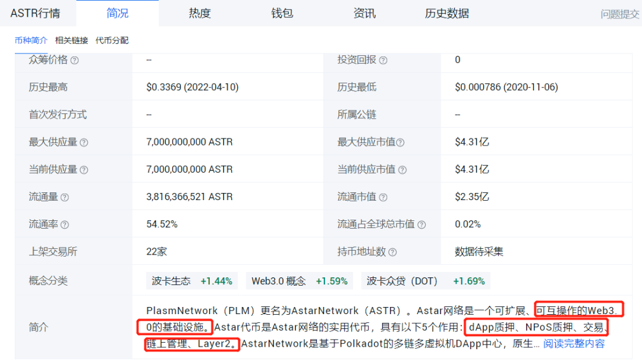642x364 pixels.
Task: Jump to the 代币分配 section
Action: click(112, 40)
